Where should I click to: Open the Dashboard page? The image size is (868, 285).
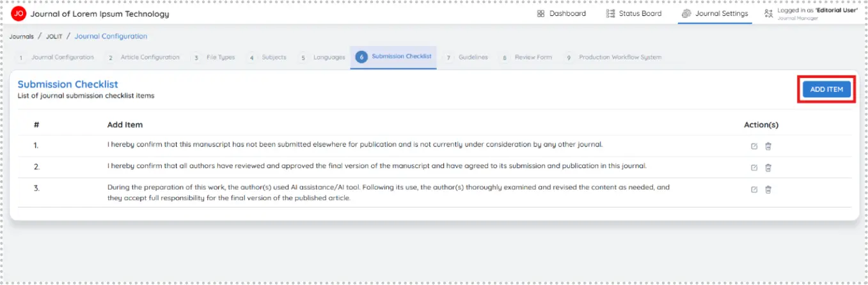coord(561,13)
